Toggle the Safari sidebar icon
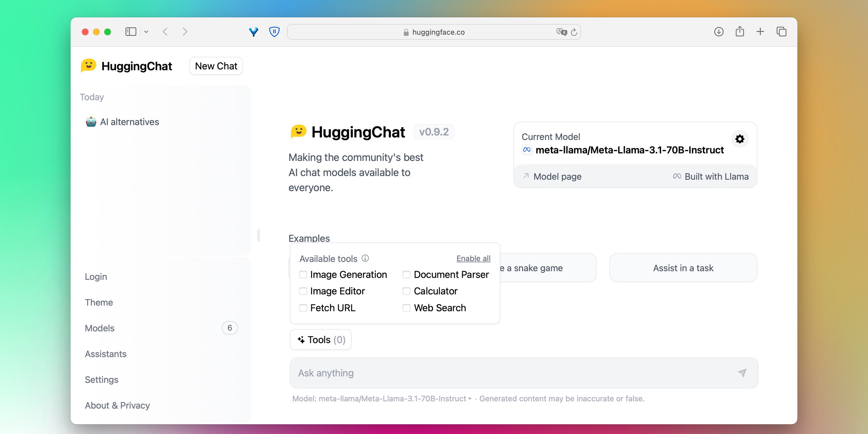This screenshot has height=434, width=868. 131,32
